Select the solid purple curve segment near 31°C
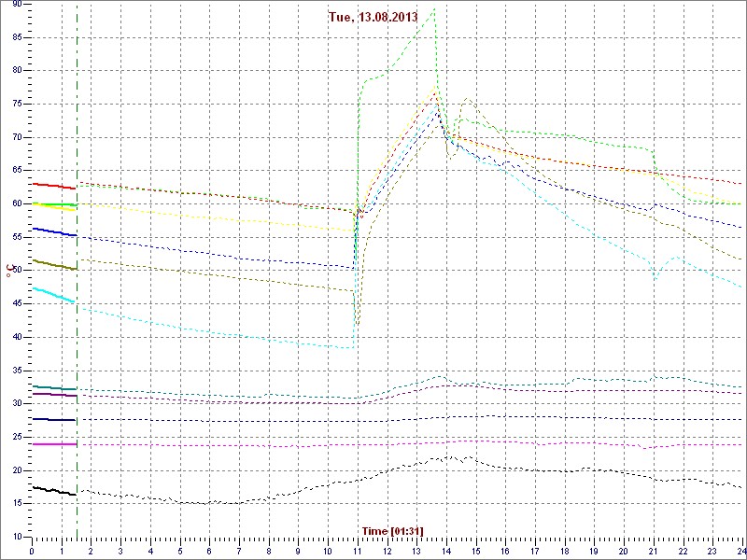This screenshot has height=560, width=747. 54,395
